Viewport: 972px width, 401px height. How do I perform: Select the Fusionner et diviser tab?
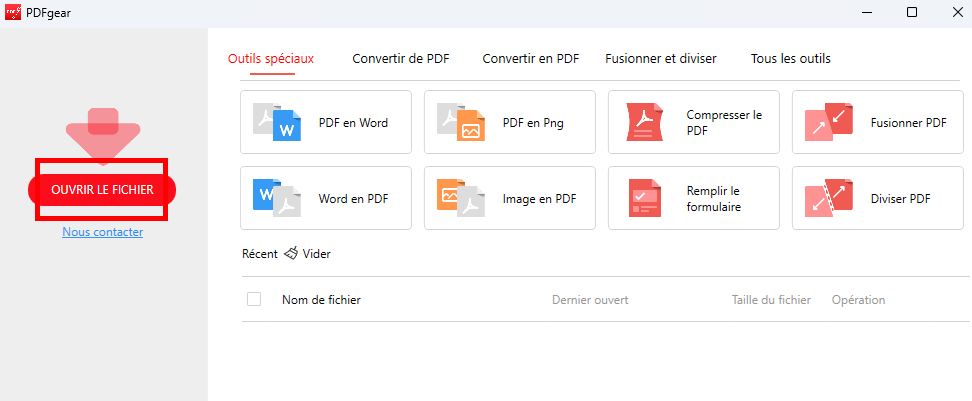(661, 59)
